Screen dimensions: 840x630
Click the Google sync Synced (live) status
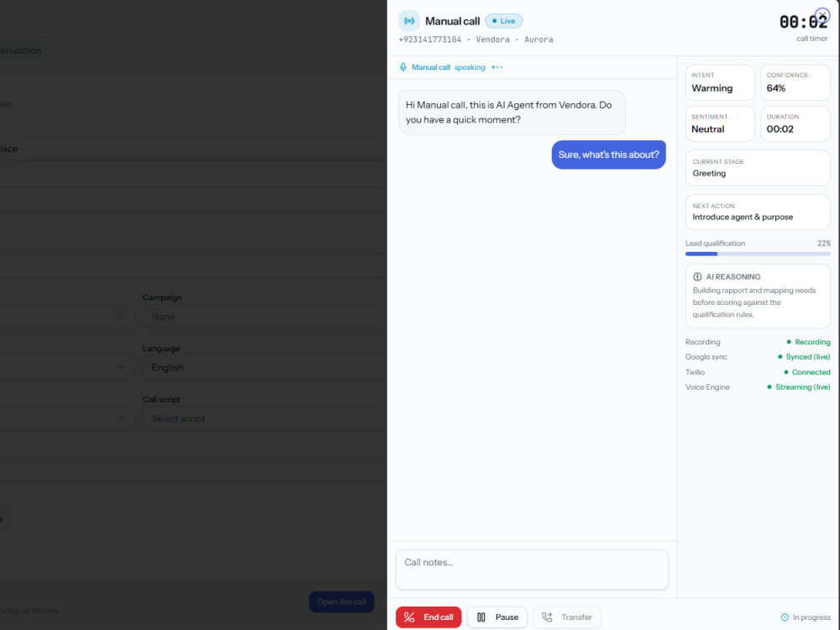pyautogui.click(x=804, y=357)
